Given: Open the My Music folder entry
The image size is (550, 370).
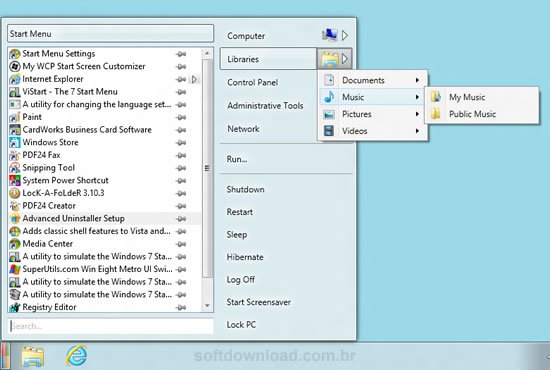Looking at the screenshot, I should [x=481, y=97].
